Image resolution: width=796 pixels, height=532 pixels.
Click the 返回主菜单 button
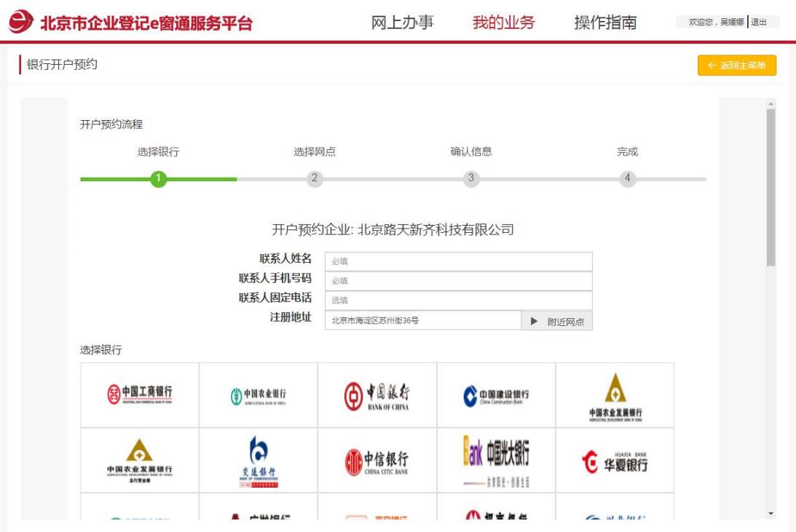(x=736, y=65)
